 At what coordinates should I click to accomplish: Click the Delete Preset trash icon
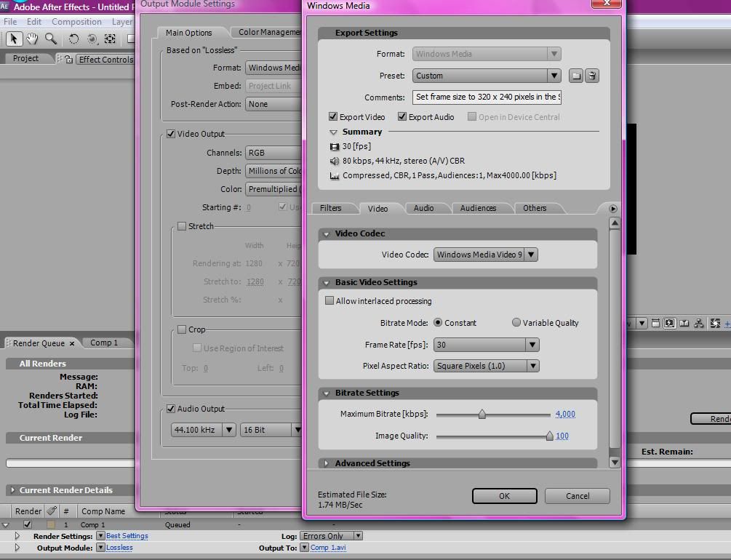(592, 76)
